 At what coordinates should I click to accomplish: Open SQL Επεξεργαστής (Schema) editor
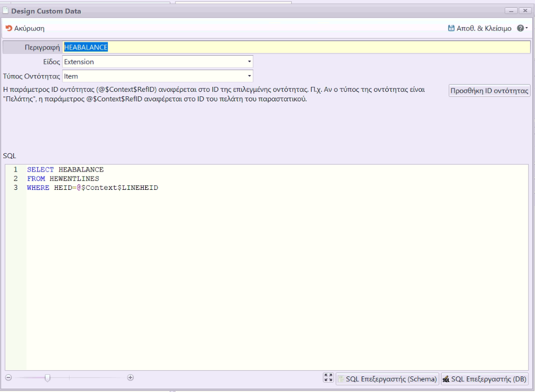point(387,379)
